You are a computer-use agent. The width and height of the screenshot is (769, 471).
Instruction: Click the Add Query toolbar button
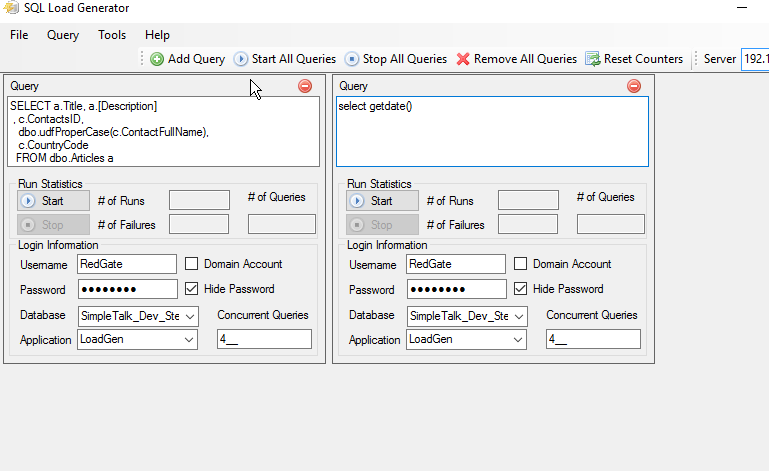[187, 59]
